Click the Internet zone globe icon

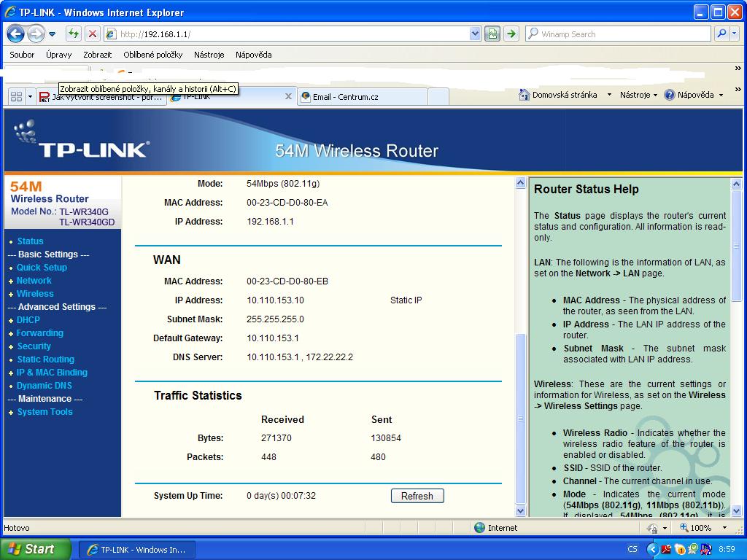(480, 528)
